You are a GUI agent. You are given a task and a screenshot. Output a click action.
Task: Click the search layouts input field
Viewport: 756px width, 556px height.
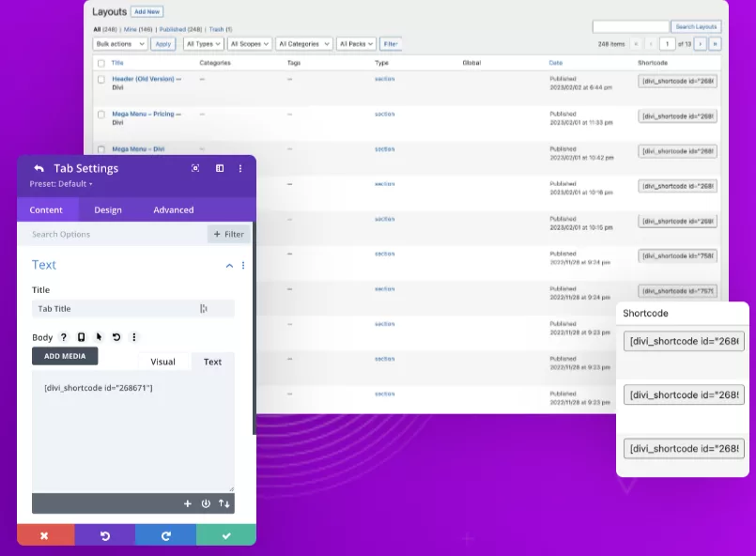tap(631, 26)
